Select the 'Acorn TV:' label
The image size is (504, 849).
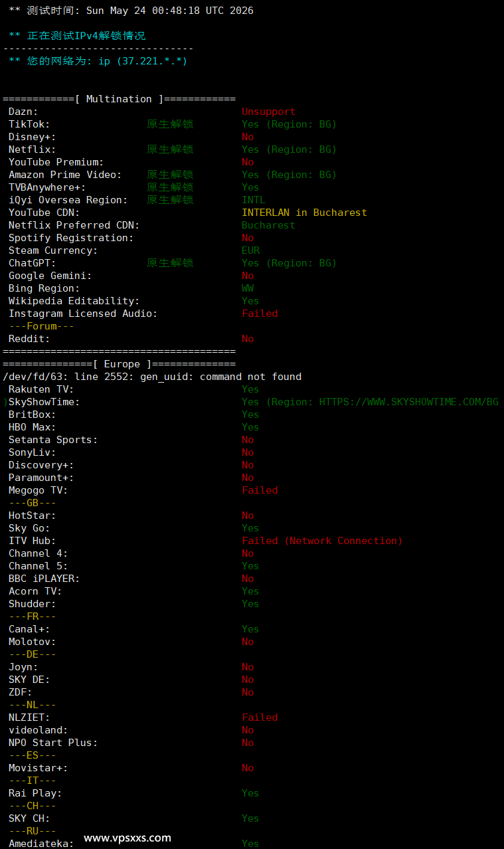(x=35, y=591)
